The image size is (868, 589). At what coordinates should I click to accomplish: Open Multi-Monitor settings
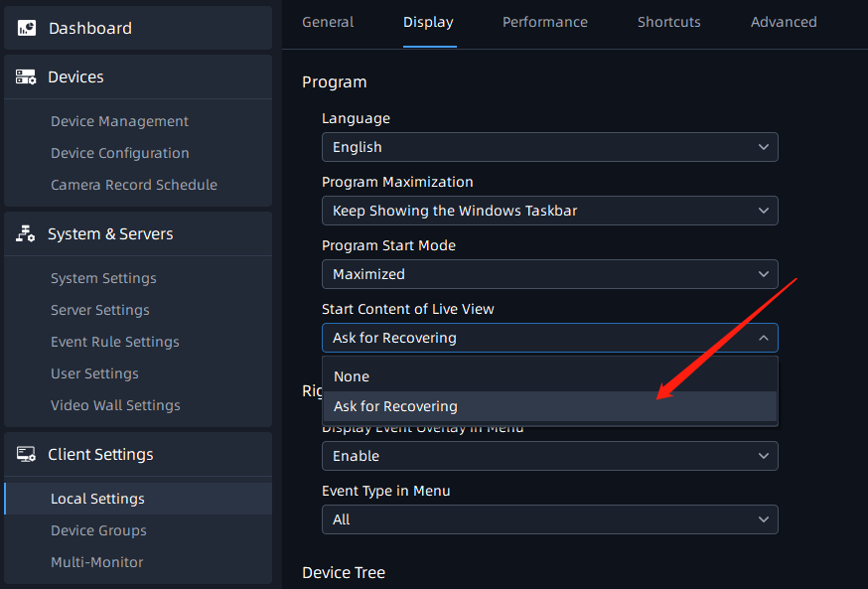(x=96, y=562)
